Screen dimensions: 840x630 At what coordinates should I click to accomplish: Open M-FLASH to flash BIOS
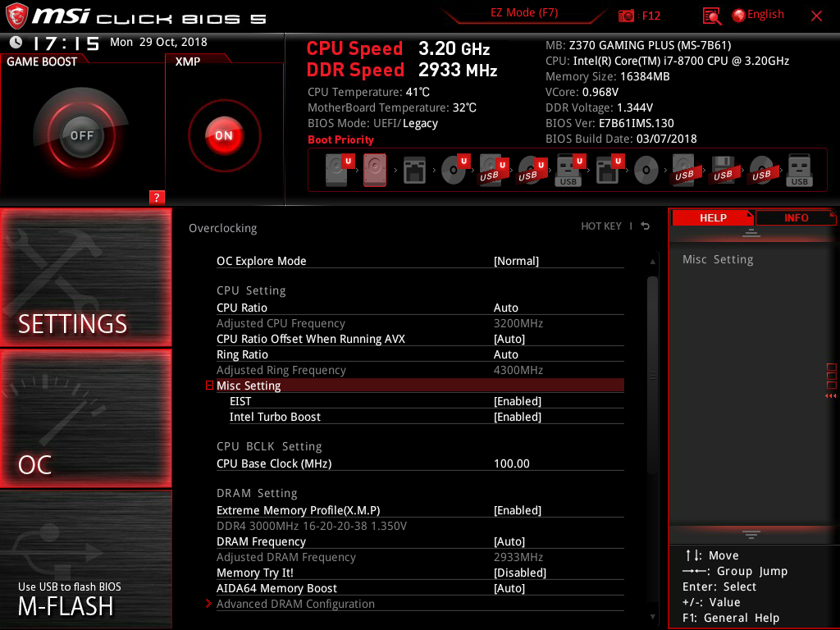(x=86, y=559)
